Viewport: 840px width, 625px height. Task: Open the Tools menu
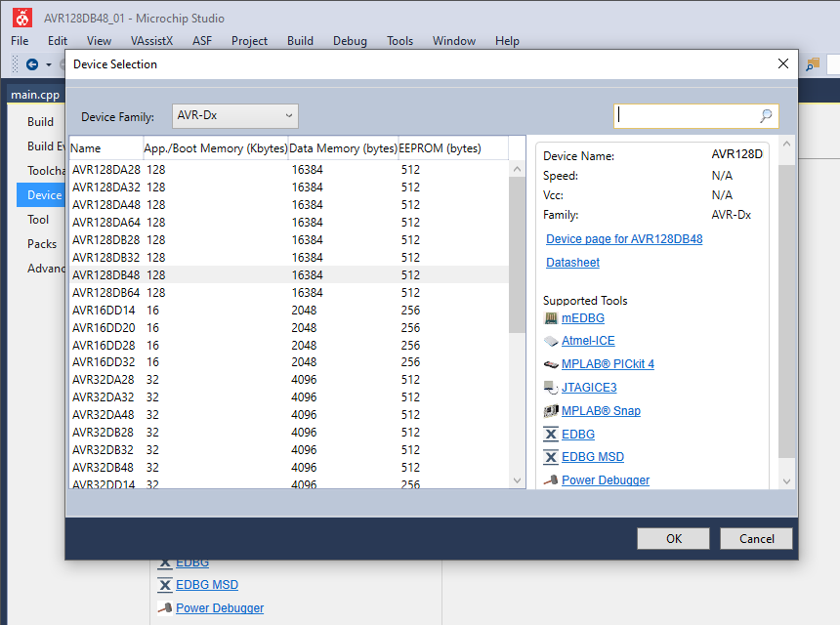coord(400,41)
